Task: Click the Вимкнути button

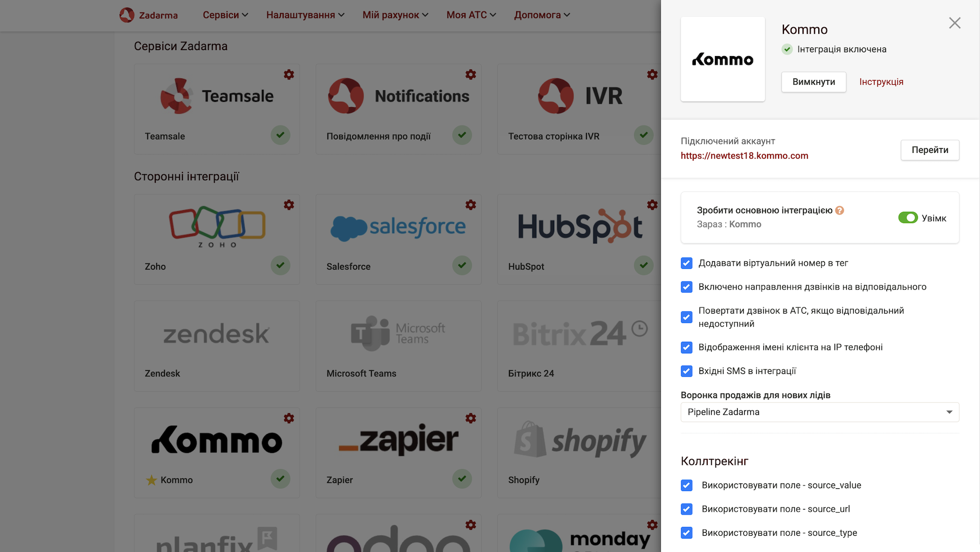Action: point(814,82)
